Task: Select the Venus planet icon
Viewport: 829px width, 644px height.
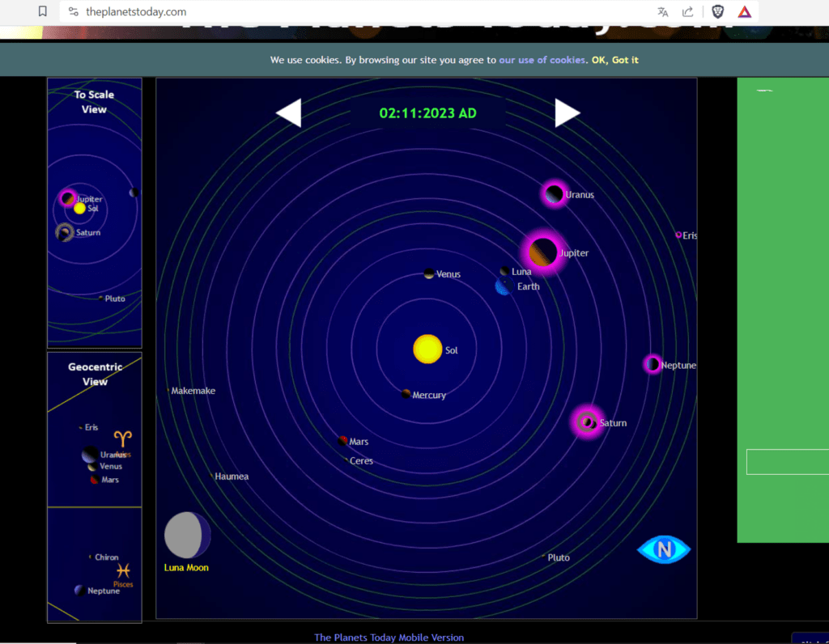Action: [429, 273]
